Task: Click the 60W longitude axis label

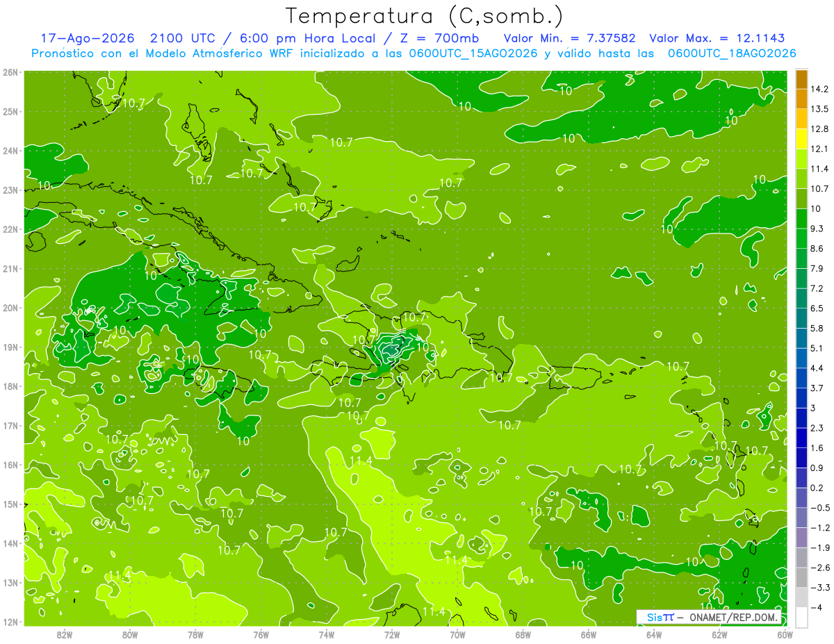Action: [x=785, y=634]
